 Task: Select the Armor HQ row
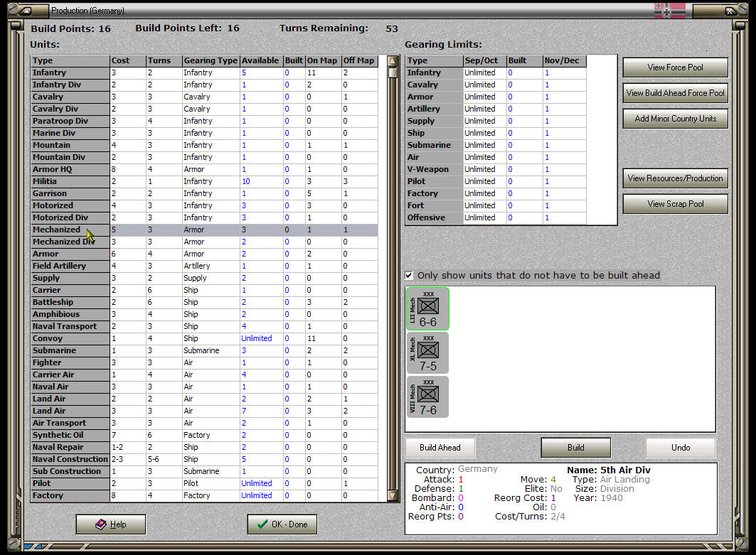tap(204, 169)
